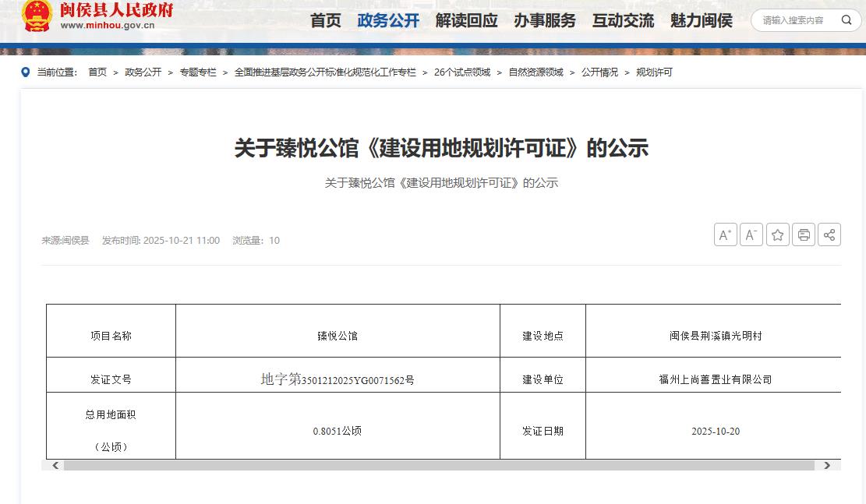
Task: Click 专题专栏 breadcrumb link
Action: [x=198, y=72]
